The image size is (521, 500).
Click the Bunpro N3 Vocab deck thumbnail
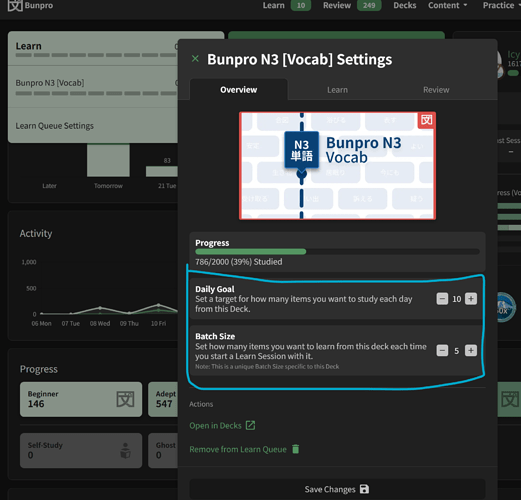[337, 166]
